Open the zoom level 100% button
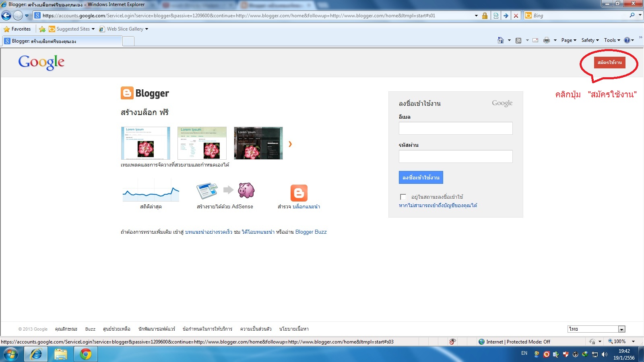The height and width of the screenshot is (362, 644). point(617,341)
